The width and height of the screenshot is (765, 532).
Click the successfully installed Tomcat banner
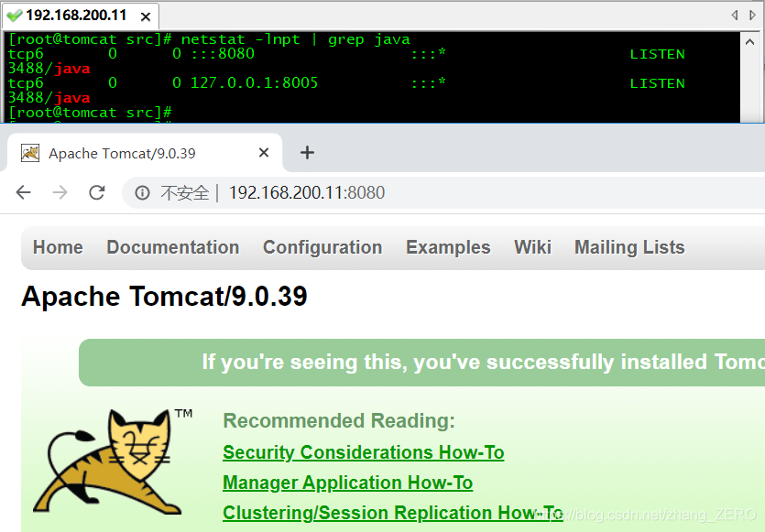(421, 363)
